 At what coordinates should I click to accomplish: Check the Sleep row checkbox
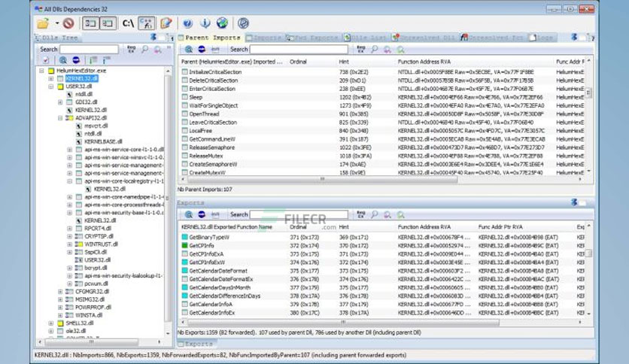coord(184,98)
